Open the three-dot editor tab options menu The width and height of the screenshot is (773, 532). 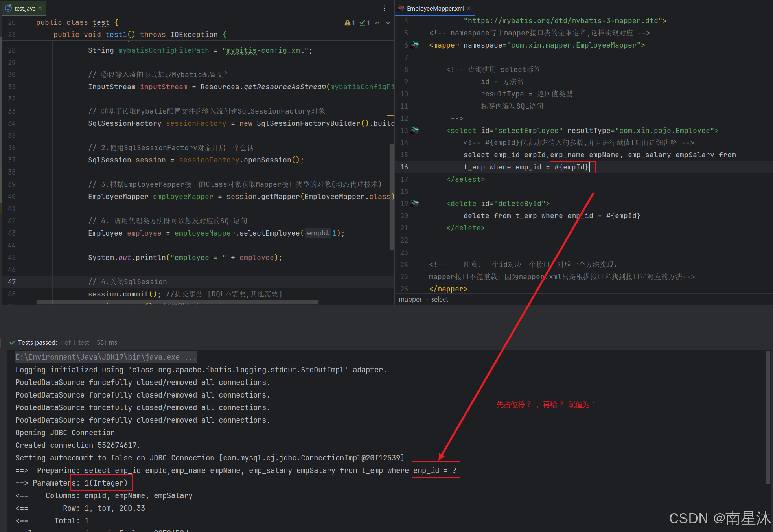coord(385,8)
